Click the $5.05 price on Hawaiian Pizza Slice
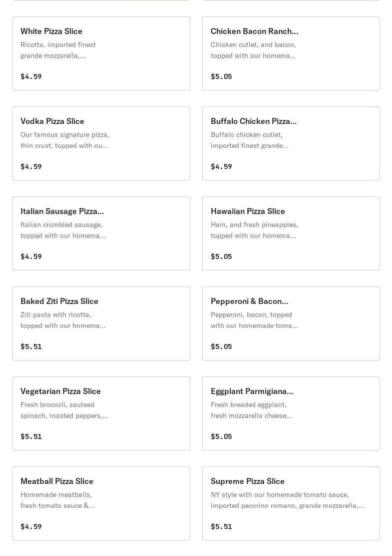392x556 pixels. click(221, 256)
